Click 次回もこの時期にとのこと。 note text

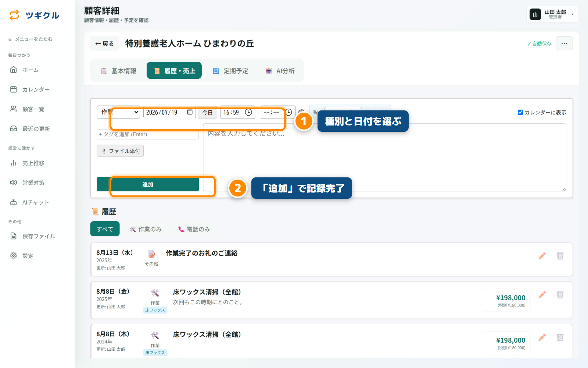208,302
